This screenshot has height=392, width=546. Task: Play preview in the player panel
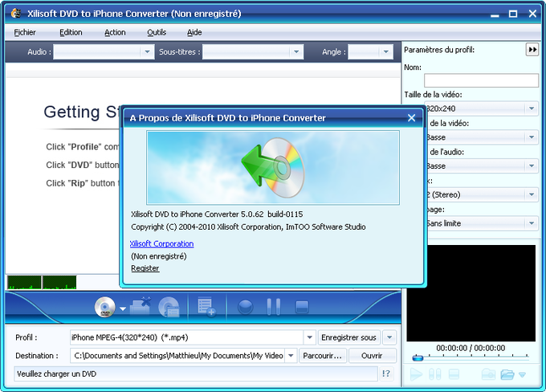click(x=416, y=374)
